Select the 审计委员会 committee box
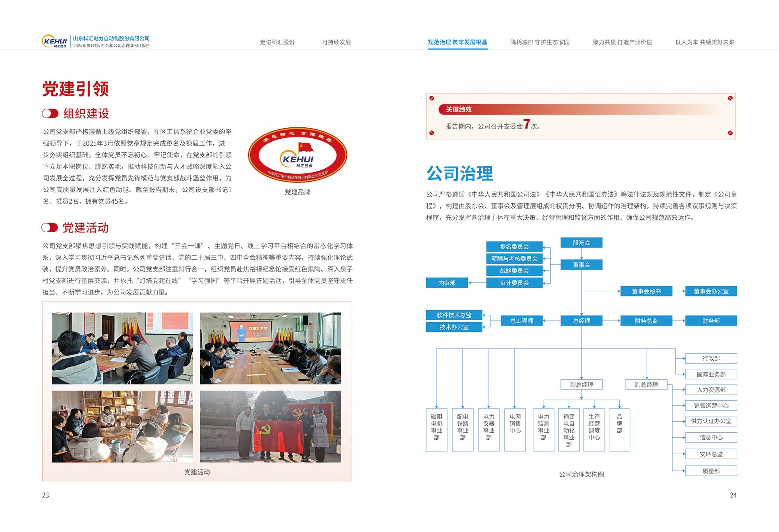Screen dimensions: 779x532 514,283
